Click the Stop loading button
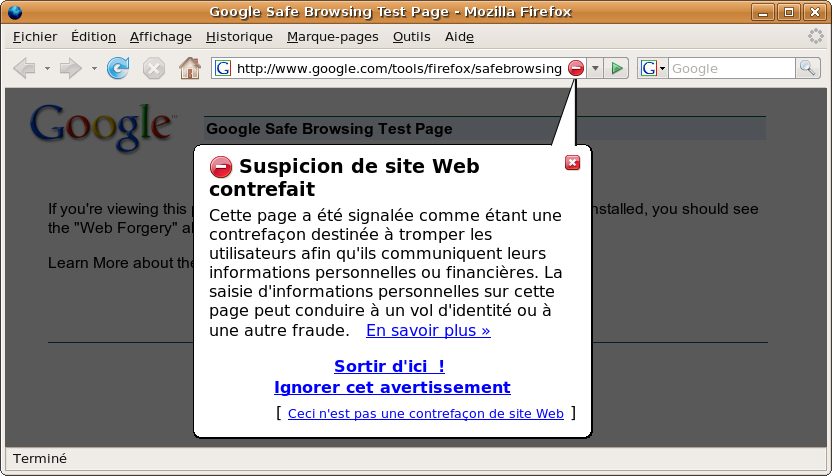The height and width of the screenshot is (476, 832). tap(153, 68)
